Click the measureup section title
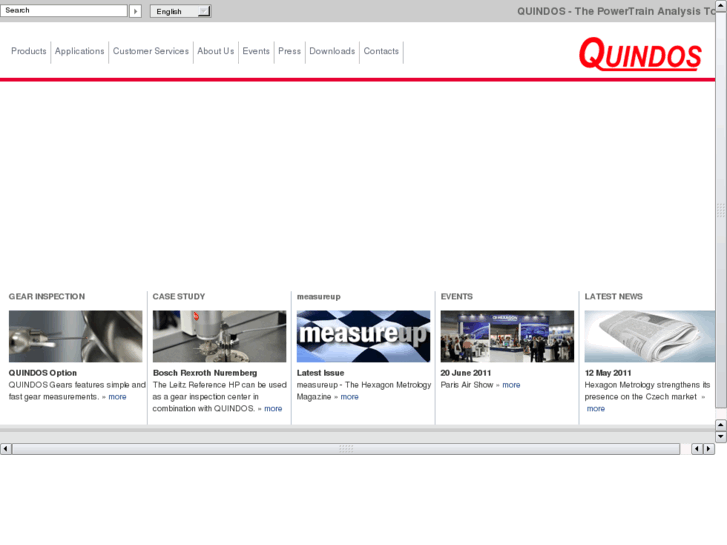The image size is (727, 545). click(x=319, y=297)
